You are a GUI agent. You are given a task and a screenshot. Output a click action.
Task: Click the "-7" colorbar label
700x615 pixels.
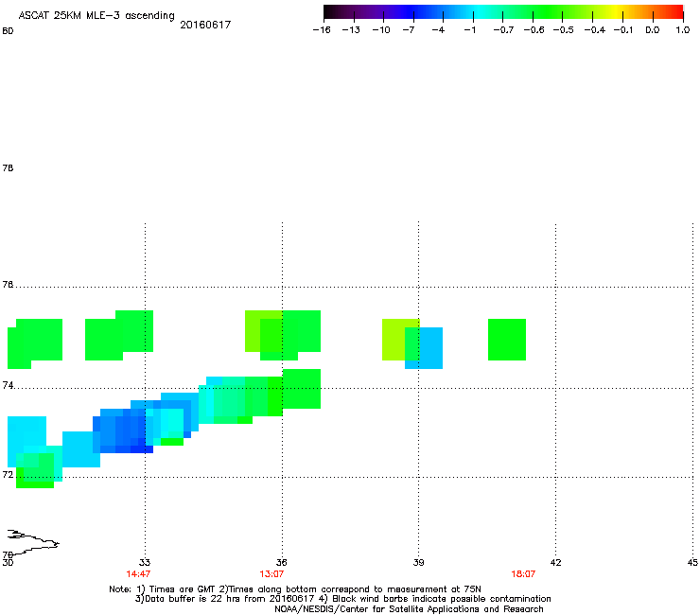click(409, 30)
